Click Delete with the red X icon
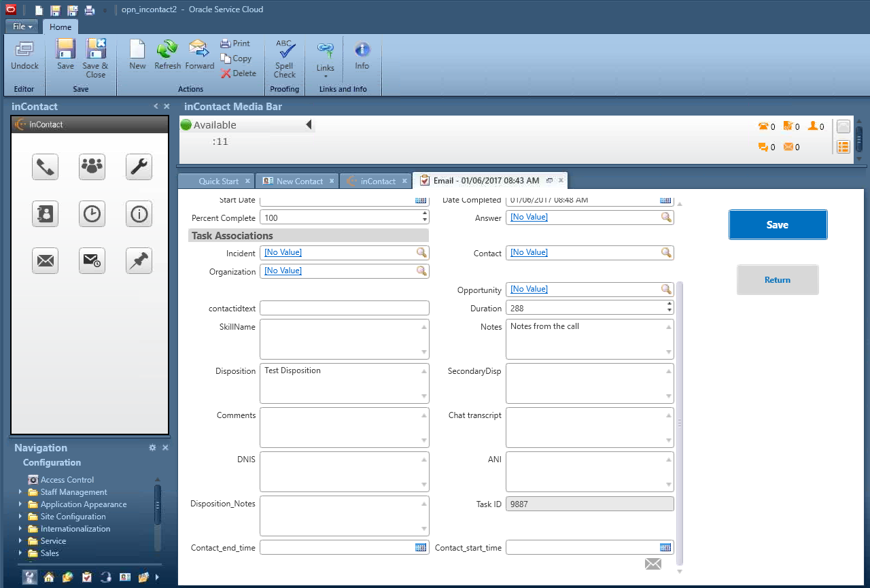Screen dimensions: 870x588 [239, 73]
